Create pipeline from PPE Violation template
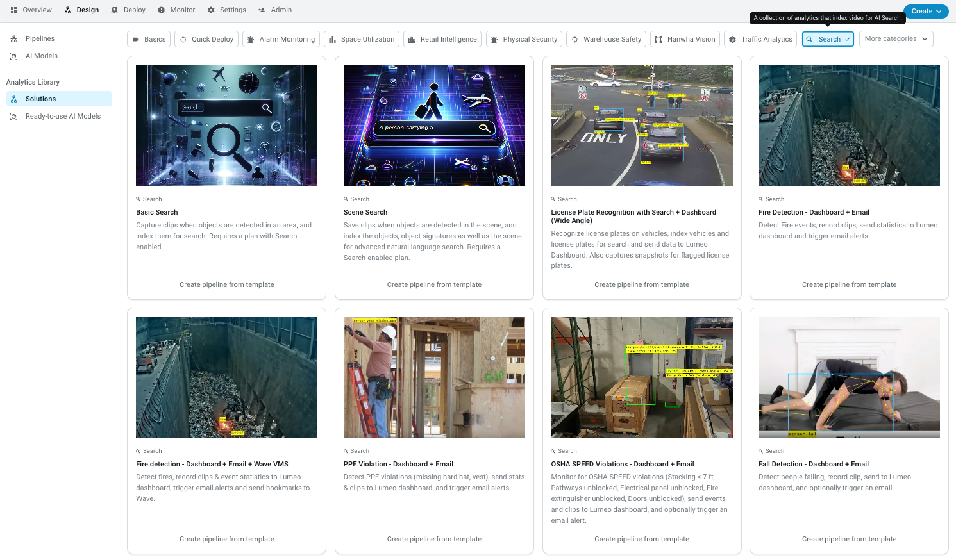Screen dimensions: 956x560 [x=434, y=539]
